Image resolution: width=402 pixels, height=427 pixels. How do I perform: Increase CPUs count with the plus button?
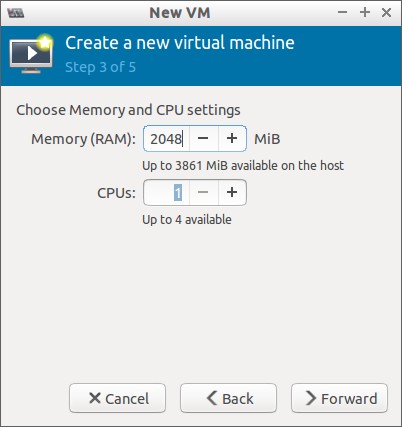click(x=232, y=192)
